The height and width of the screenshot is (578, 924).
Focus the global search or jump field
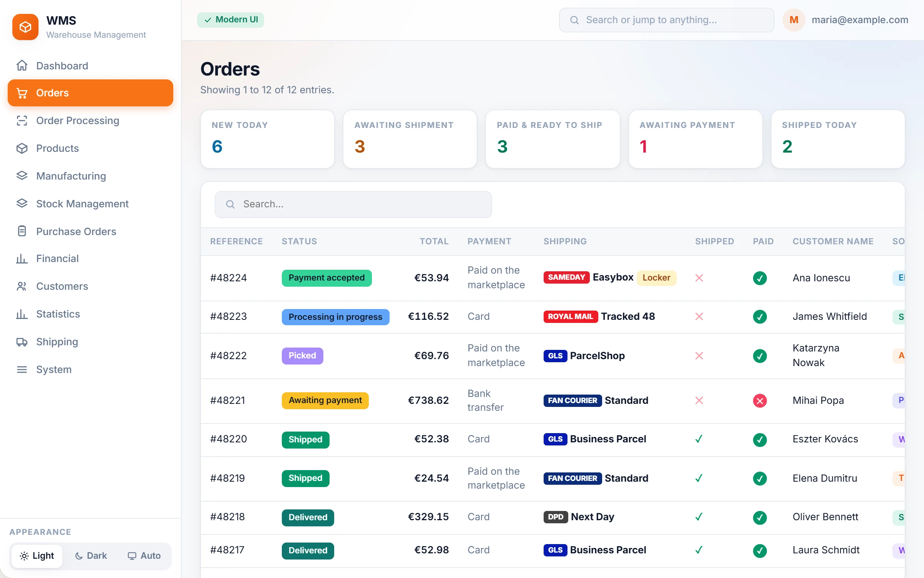click(666, 20)
